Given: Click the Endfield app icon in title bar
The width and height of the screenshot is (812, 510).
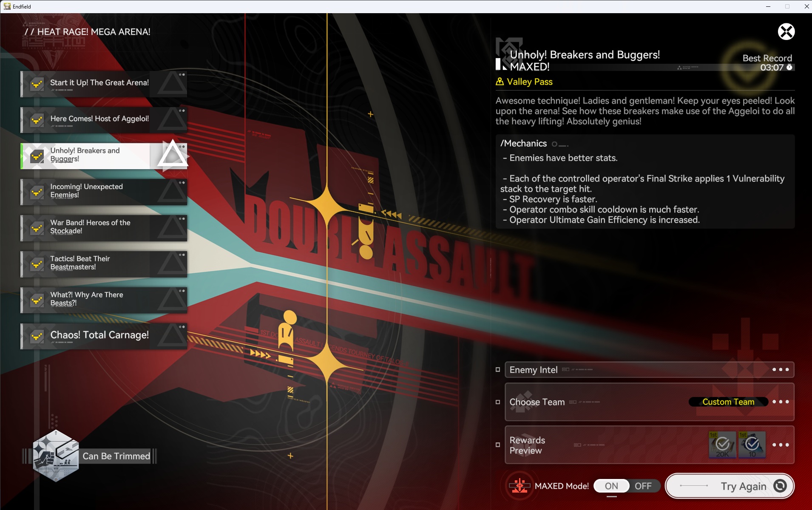Looking at the screenshot, I should (x=7, y=6).
